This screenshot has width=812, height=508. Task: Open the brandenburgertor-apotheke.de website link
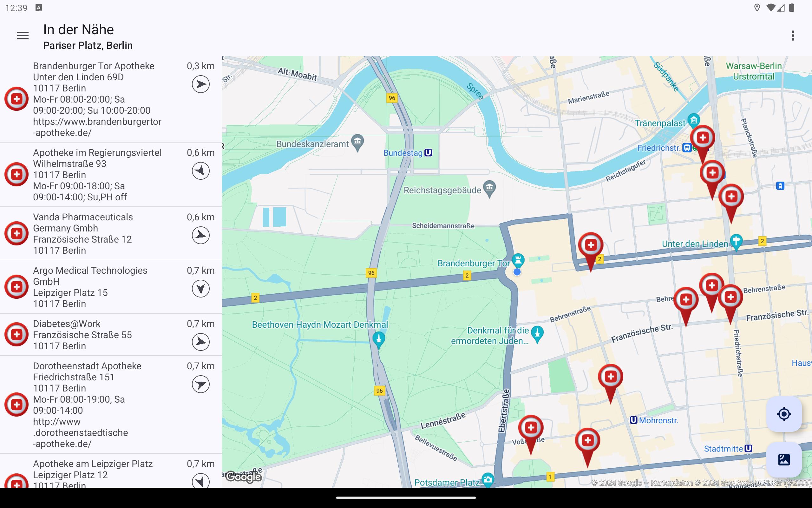97,127
